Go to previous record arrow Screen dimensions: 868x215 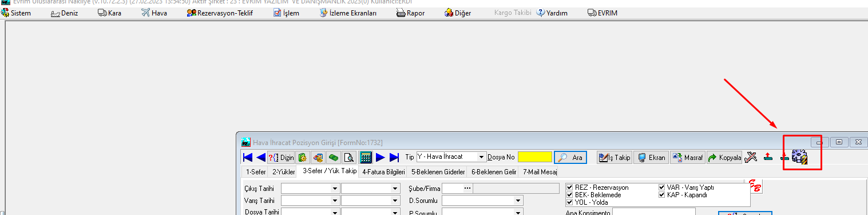pyautogui.click(x=260, y=157)
